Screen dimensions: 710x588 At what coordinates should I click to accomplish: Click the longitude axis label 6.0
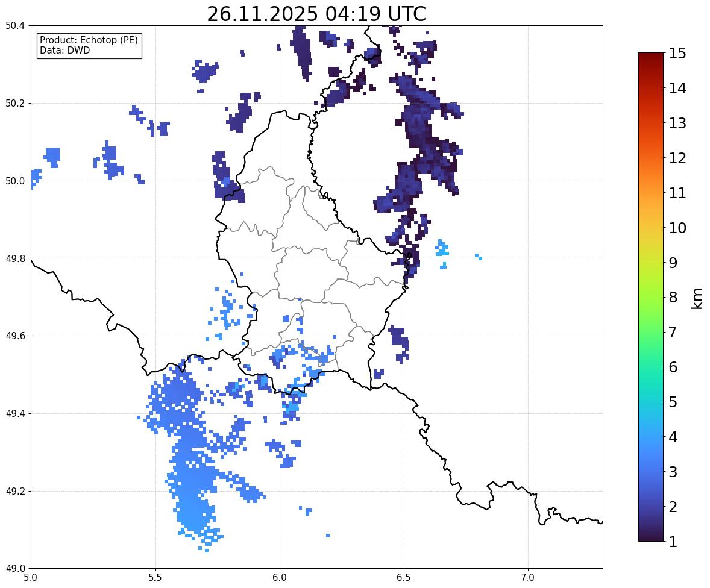280,578
